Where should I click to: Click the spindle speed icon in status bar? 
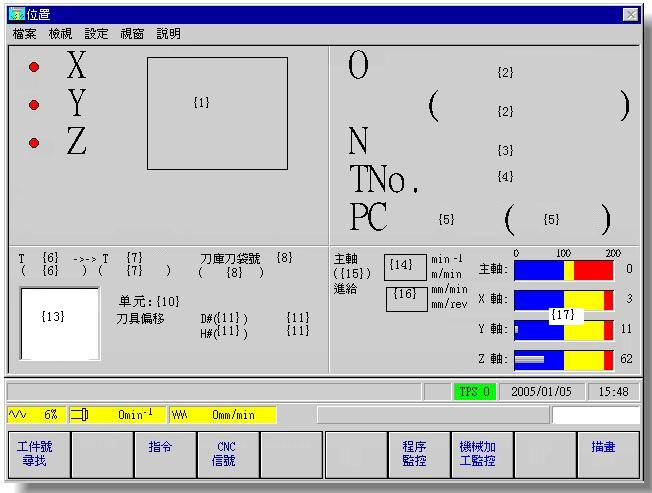click(79, 414)
